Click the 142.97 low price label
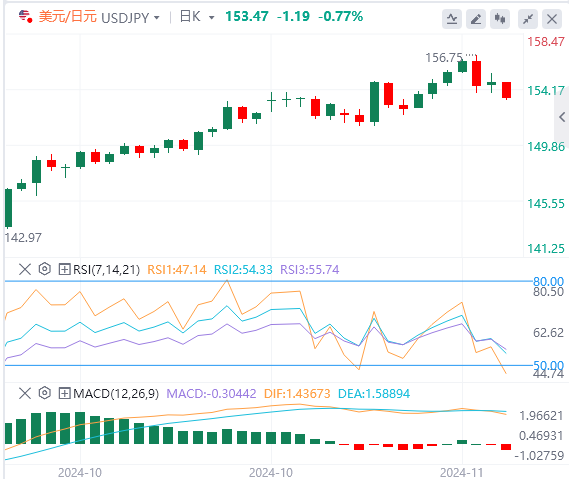 23,238
